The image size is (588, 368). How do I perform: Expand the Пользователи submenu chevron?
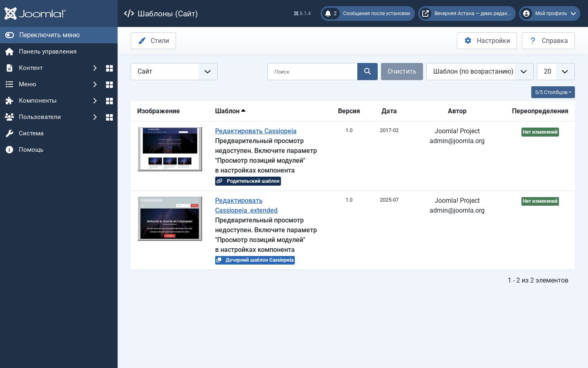point(95,117)
